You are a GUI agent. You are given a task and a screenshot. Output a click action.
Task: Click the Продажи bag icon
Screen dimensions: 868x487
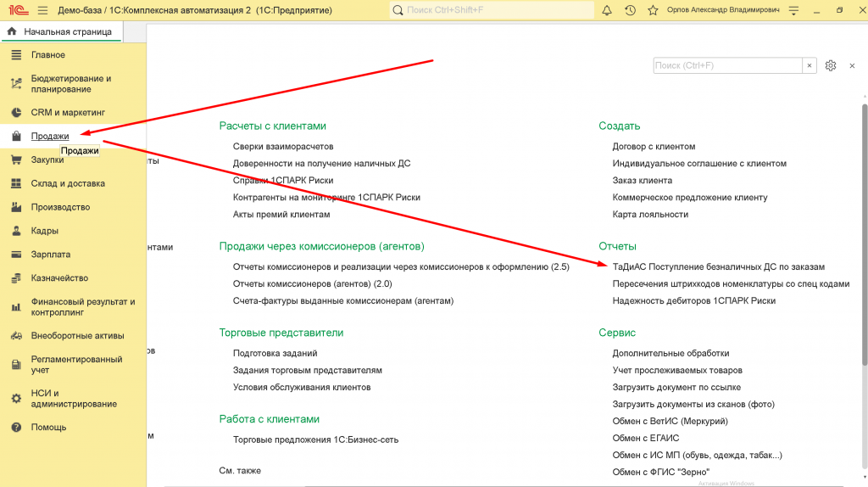coord(16,136)
